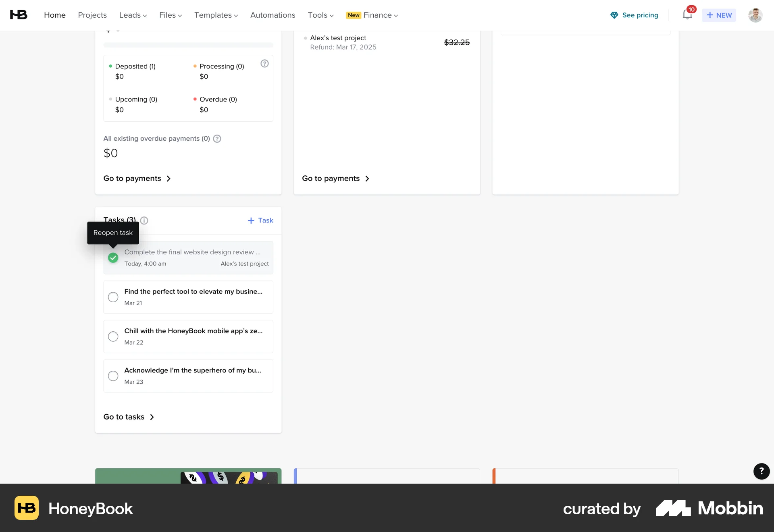Open help tooltip on payment status panel

(x=264, y=63)
